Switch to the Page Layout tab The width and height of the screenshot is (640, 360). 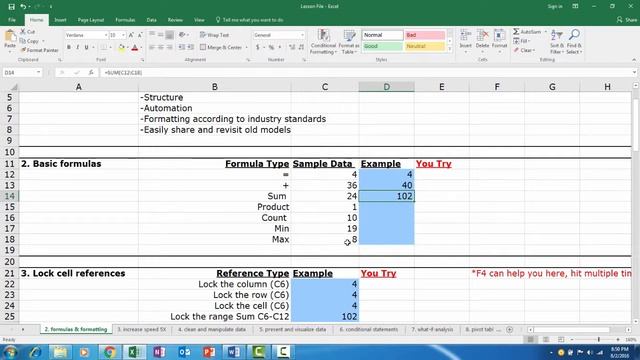pyautogui.click(x=91, y=20)
